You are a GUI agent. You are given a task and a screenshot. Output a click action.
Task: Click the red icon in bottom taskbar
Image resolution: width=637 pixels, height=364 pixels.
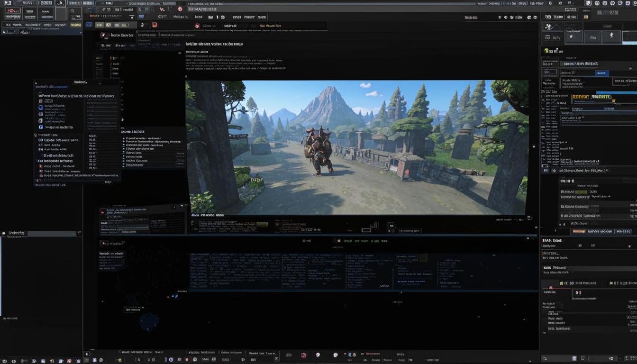[x=303, y=355]
